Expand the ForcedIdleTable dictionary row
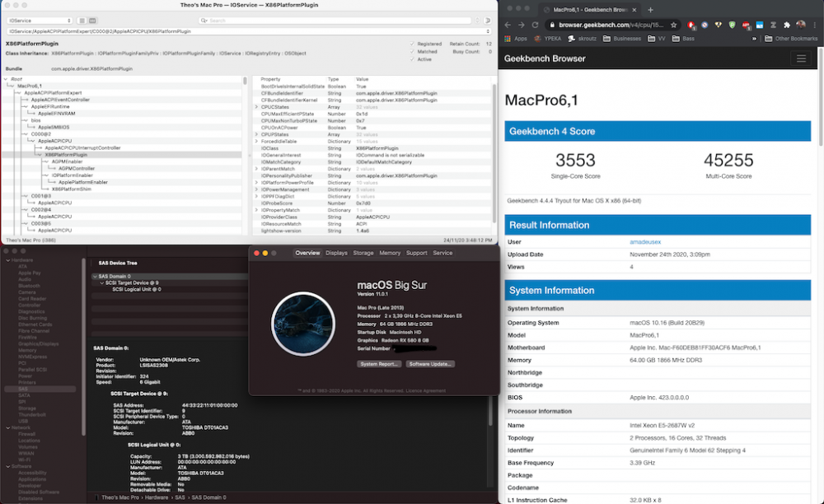 point(256,141)
